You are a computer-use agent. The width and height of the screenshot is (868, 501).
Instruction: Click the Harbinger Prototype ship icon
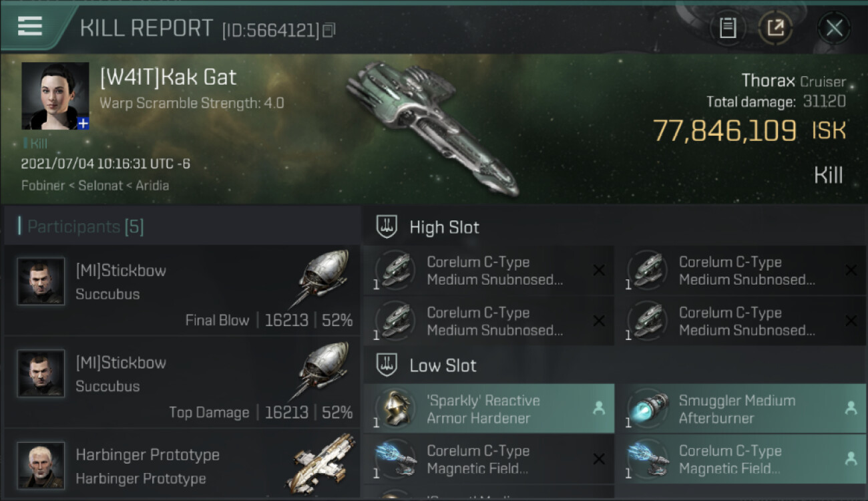tap(322, 463)
